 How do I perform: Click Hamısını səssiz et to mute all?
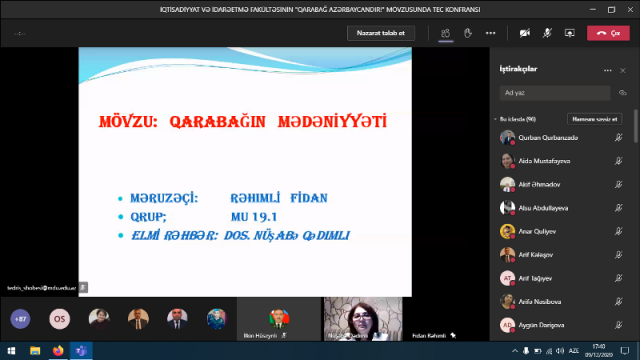pyautogui.click(x=595, y=119)
